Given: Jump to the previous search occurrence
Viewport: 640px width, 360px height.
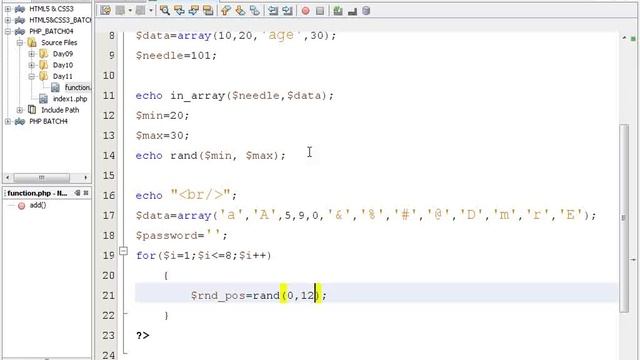Looking at the screenshot, I should pyautogui.click(x=179, y=11).
